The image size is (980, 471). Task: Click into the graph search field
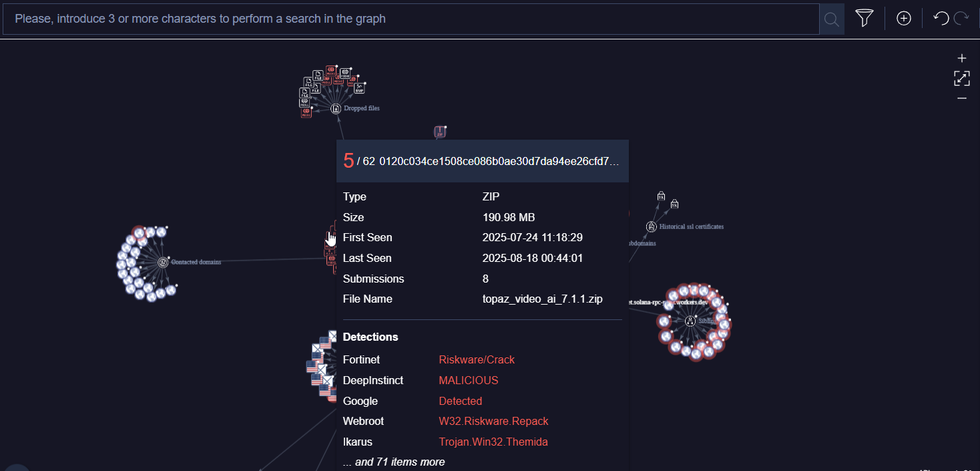(x=411, y=19)
